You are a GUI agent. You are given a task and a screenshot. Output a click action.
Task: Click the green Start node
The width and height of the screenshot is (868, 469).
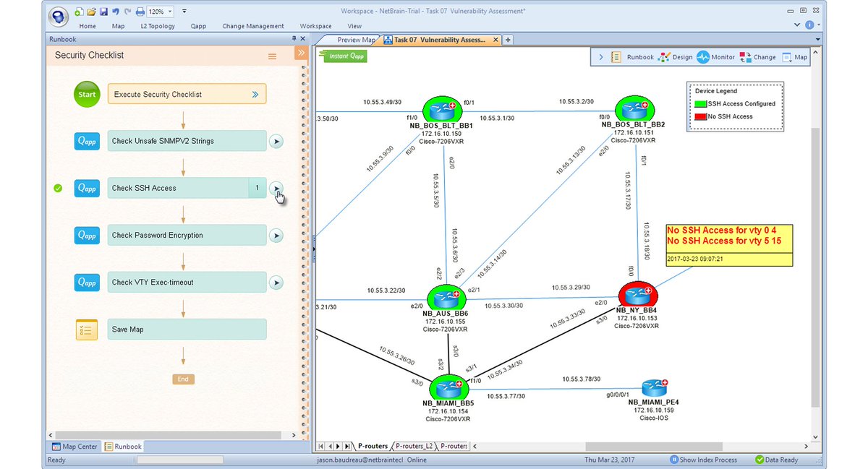[x=87, y=94]
